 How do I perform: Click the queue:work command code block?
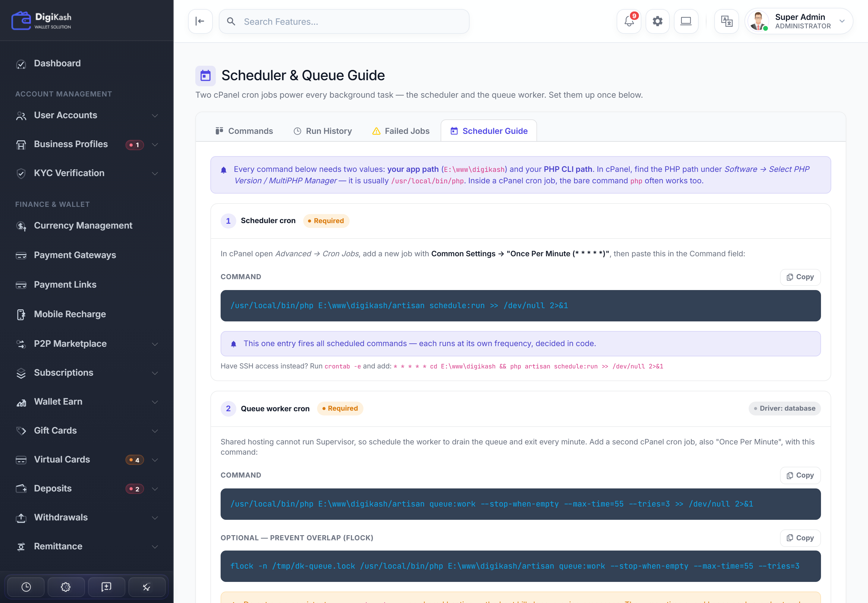click(520, 504)
